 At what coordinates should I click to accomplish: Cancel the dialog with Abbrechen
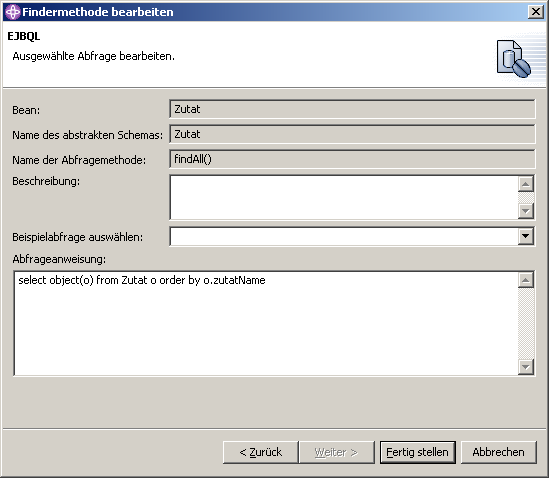click(499, 452)
